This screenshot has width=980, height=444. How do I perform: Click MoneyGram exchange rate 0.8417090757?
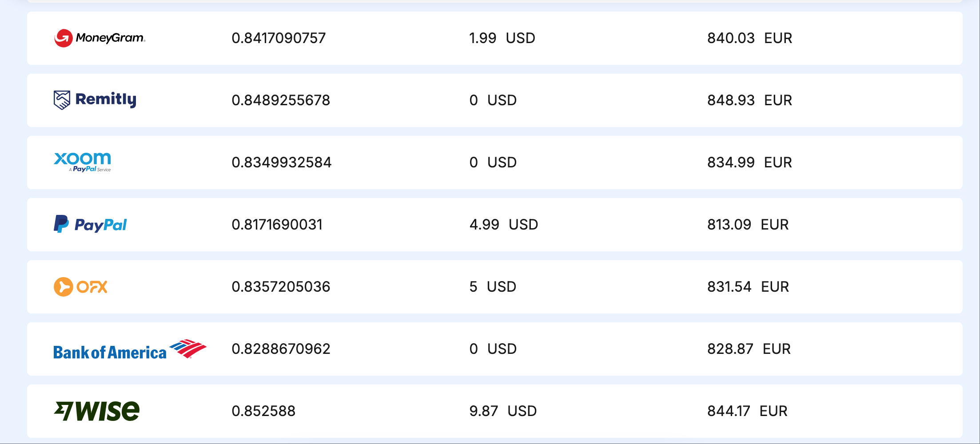pyautogui.click(x=279, y=38)
